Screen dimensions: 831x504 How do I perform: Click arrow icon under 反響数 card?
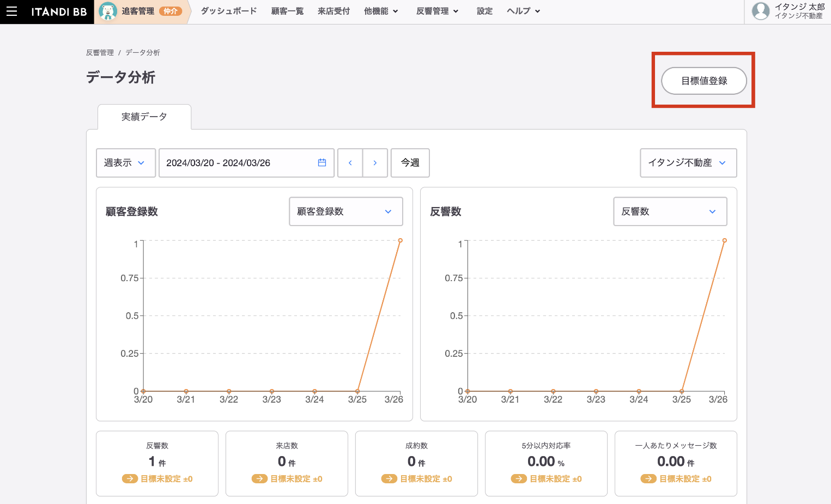click(x=130, y=478)
